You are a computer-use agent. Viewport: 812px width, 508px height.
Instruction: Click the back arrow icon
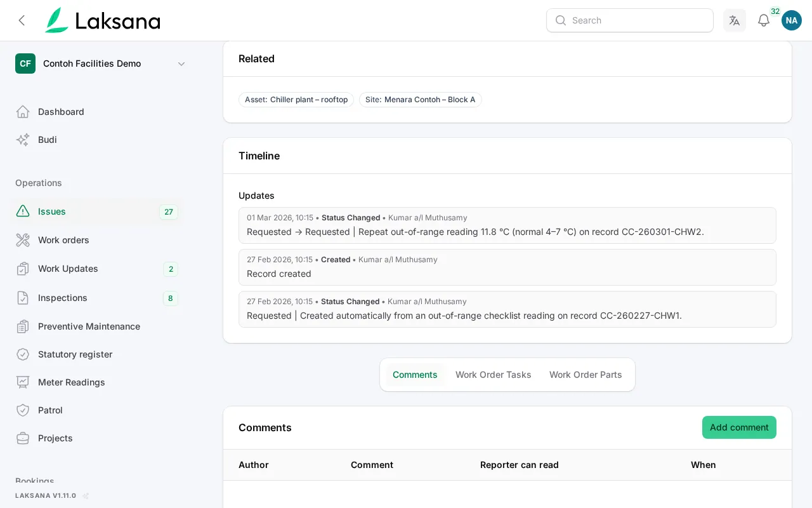22,20
